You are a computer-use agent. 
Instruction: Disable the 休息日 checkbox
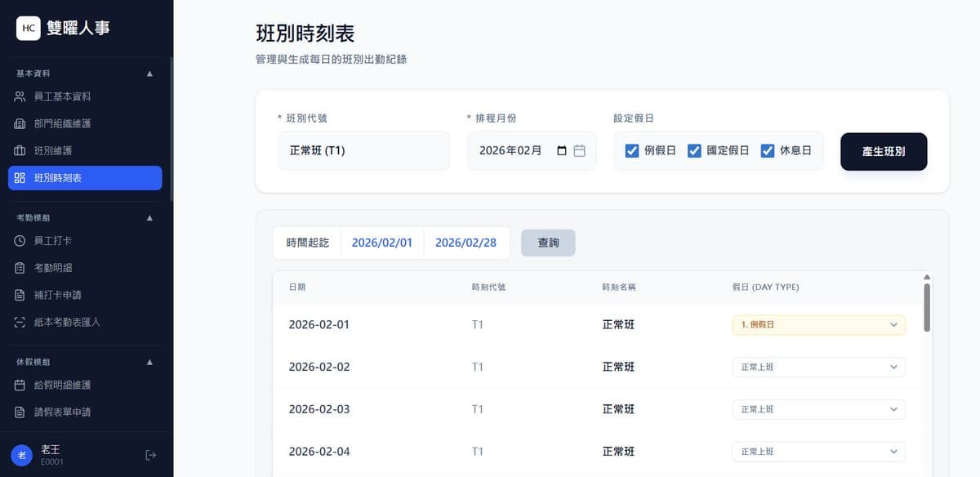(x=768, y=150)
